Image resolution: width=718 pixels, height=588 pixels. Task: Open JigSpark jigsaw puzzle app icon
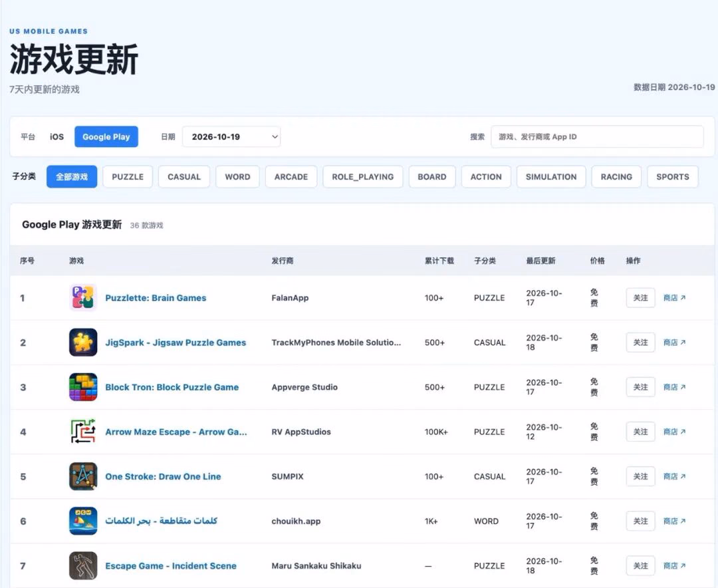tap(83, 343)
